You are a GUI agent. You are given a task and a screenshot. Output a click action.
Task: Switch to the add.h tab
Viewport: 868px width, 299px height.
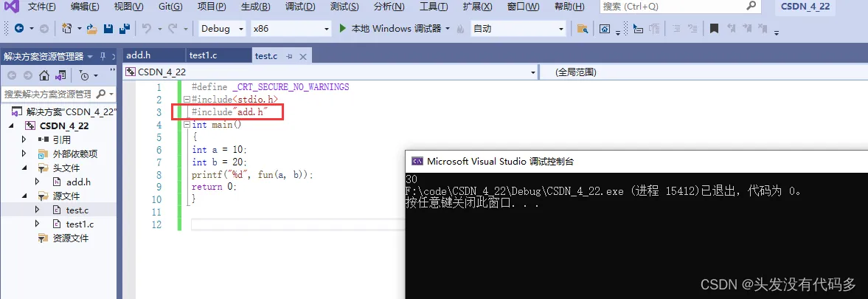[139, 55]
